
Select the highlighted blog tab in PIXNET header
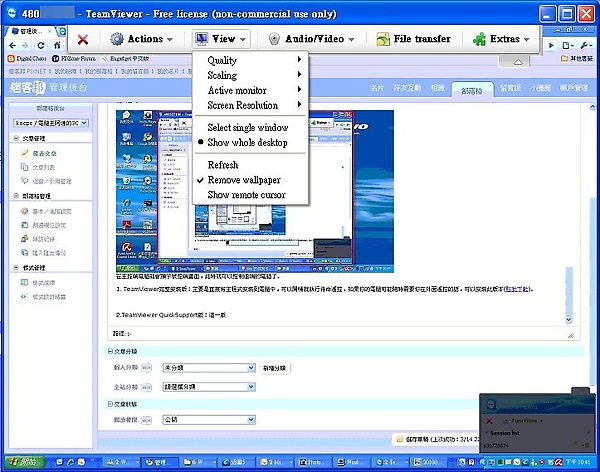472,90
